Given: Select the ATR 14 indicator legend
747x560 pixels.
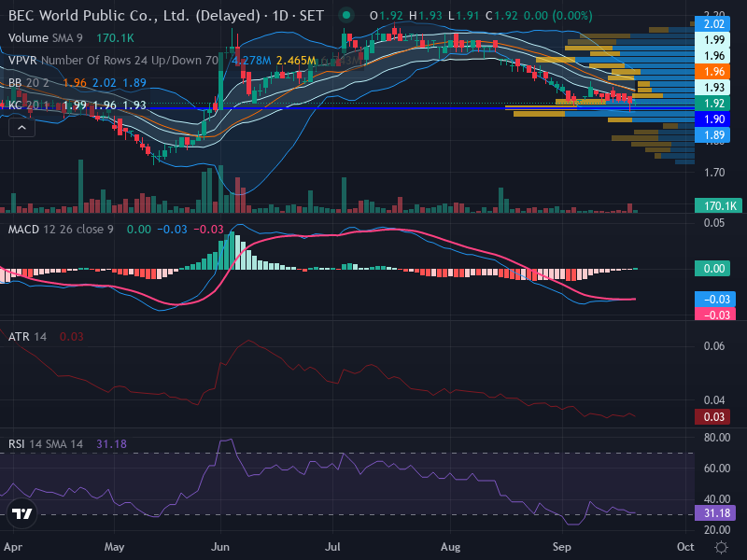Looking at the screenshot, I should [27, 337].
